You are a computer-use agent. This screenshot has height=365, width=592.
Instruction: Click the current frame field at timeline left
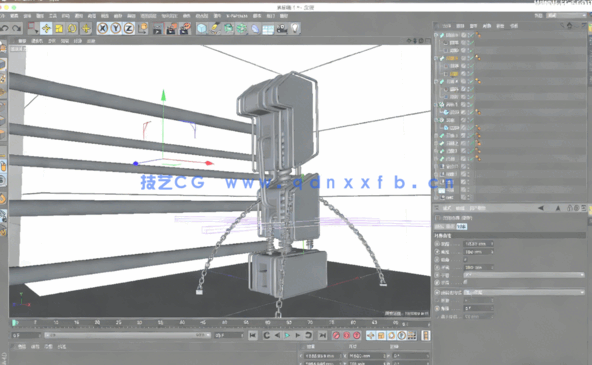[x=26, y=335]
